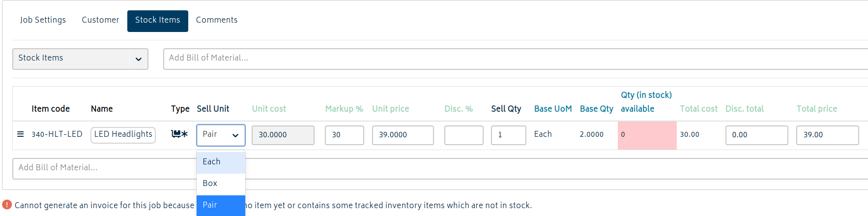Choose Each from the Sell Unit list
The height and width of the screenshot is (216, 868).
click(221, 162)
